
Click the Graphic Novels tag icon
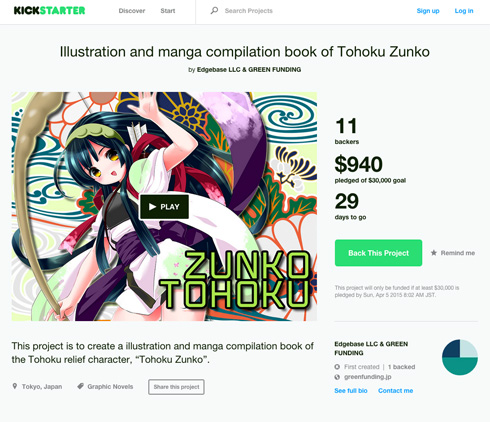click(x=80, y=386)
